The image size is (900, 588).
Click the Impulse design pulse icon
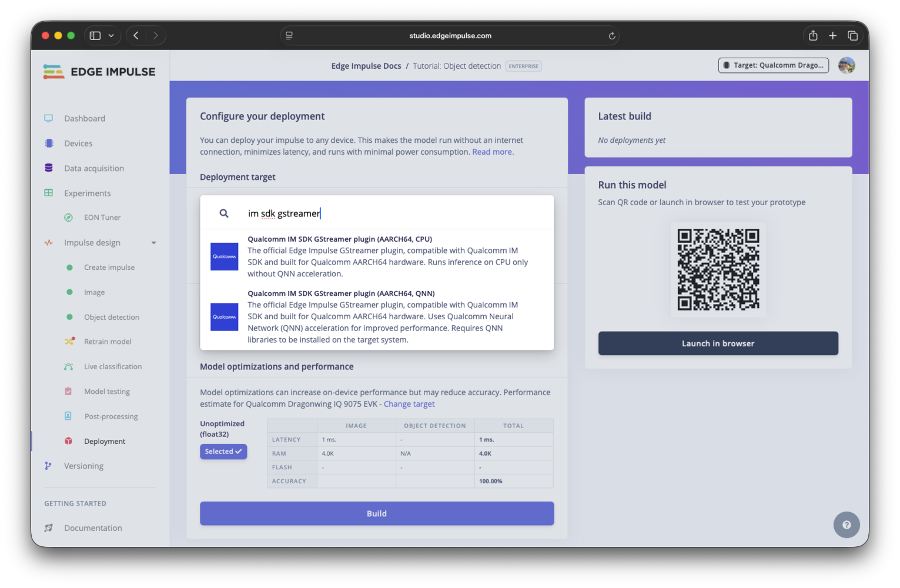click(x=49, y=242)
